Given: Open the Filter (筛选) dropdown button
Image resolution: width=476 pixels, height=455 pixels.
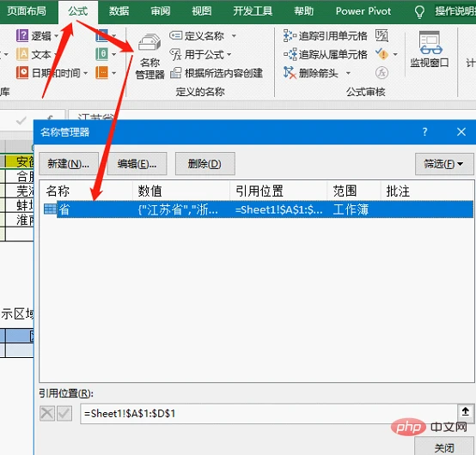Looking at the screenshot, I should click(x=444, y=164).
